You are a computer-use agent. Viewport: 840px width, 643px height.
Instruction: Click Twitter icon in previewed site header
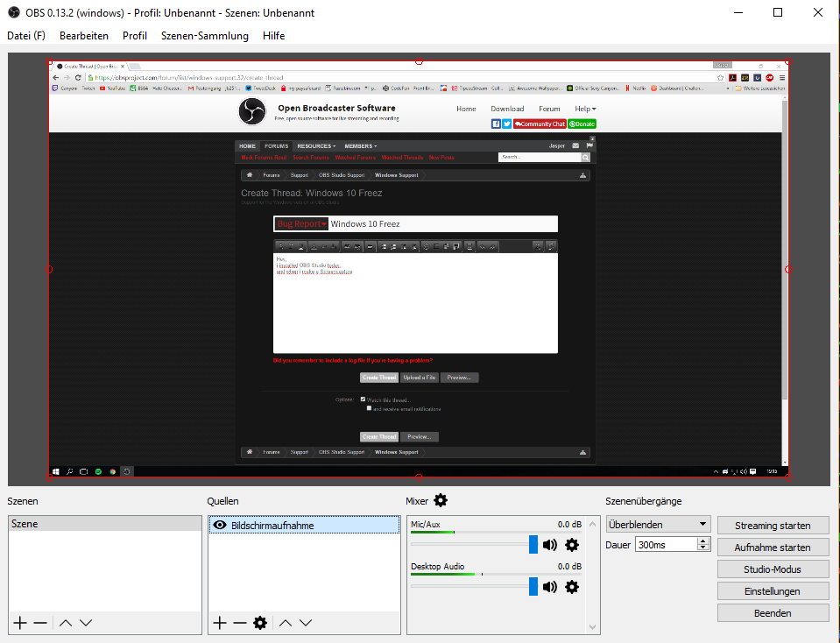pos(507,124)
